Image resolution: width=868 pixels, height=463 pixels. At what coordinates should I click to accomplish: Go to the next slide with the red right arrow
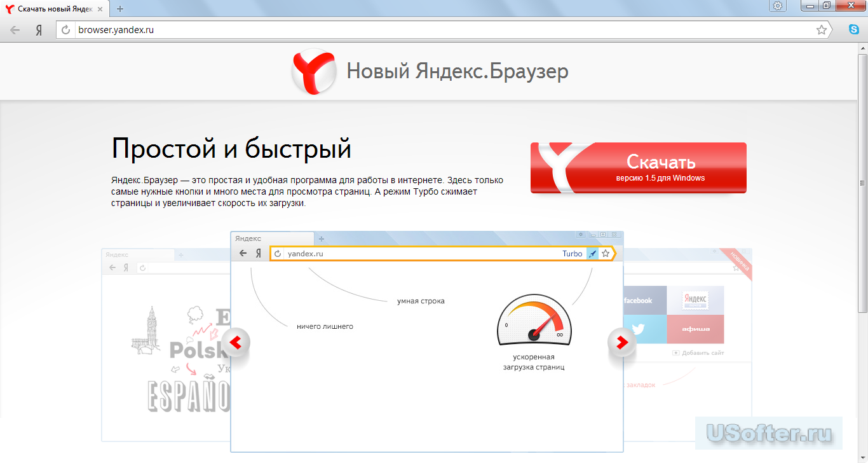(621, 343)
